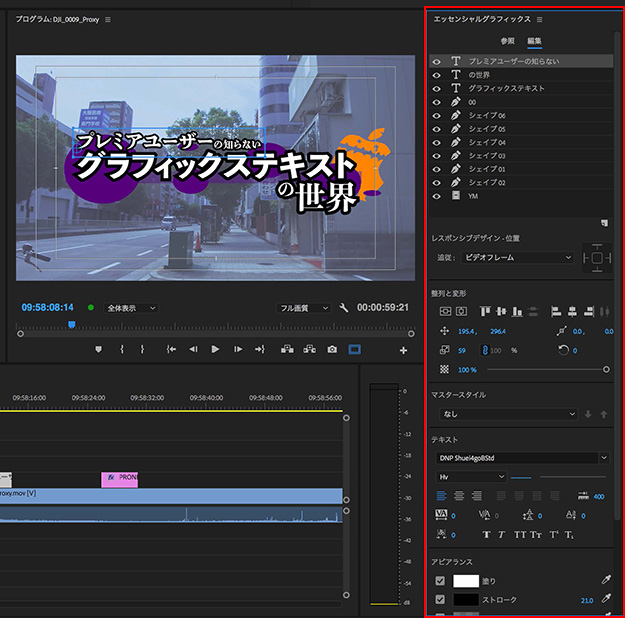Click the blue playhead on monitor scrub bar
Viewport: 625px width, 618px height.
(x=72, y=325)
